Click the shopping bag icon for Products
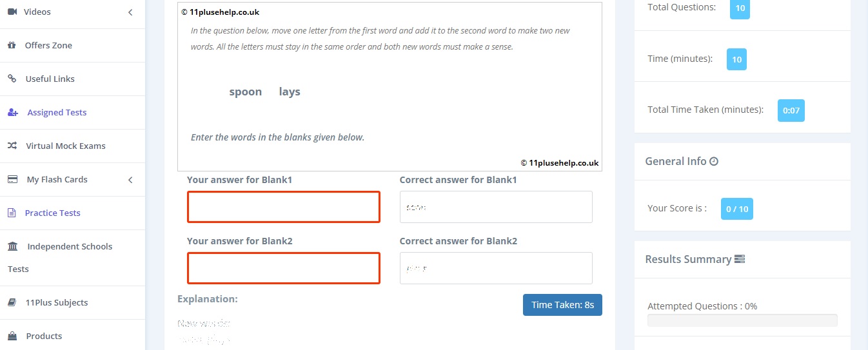Viewport: 868px width, 350px height. (12, 336)
